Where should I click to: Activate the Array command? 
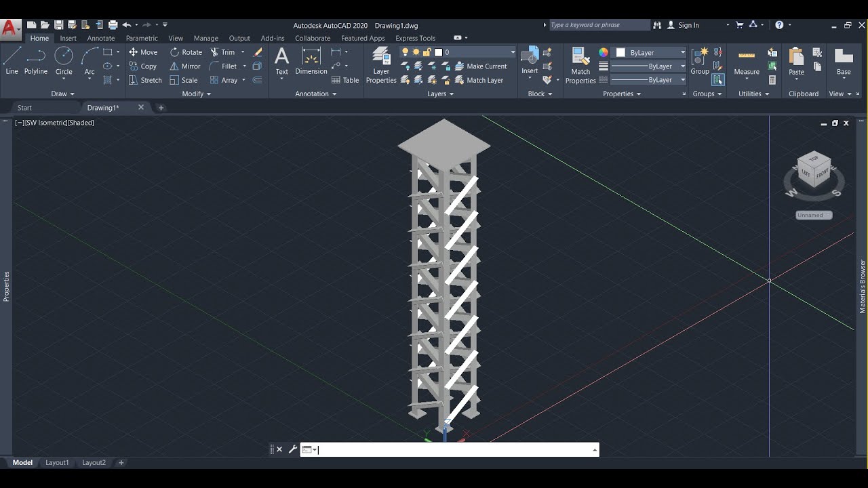point(224,80)
